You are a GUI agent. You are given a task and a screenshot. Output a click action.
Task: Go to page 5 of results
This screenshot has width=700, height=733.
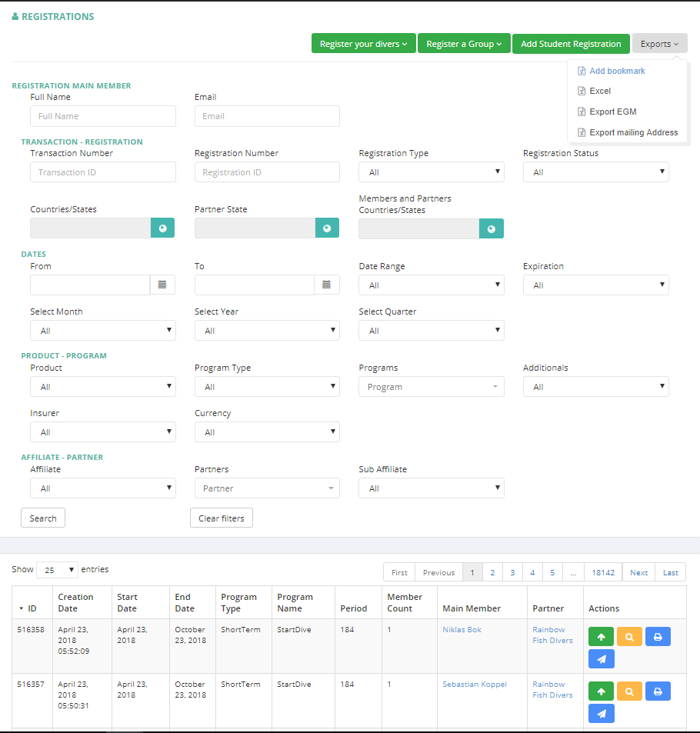(x=552, y=572)
